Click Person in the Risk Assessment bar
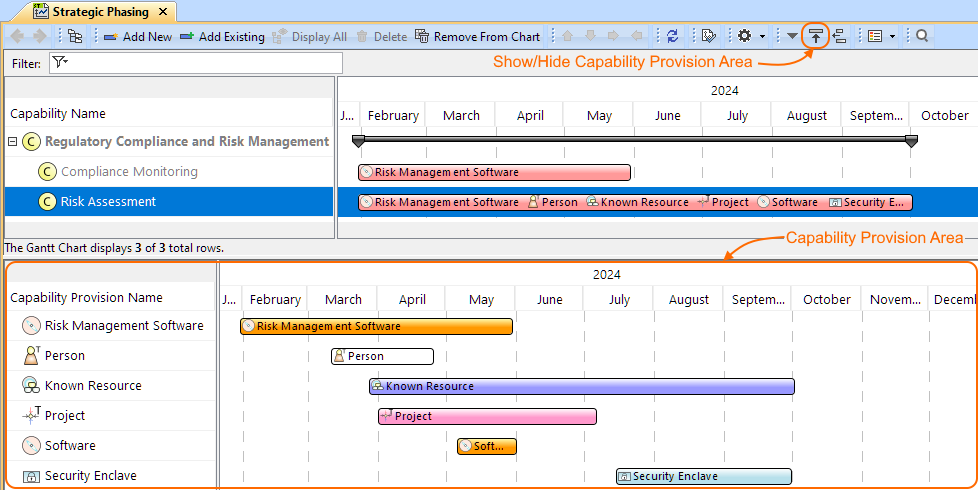 tap(553, 202)
